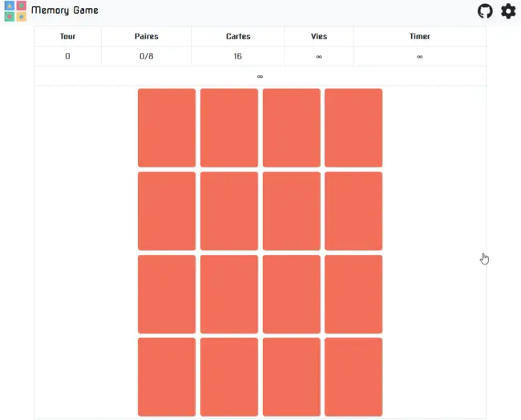Click the Memory Game logo icon
The image size is (521, 420).
(x=15, y=11)
